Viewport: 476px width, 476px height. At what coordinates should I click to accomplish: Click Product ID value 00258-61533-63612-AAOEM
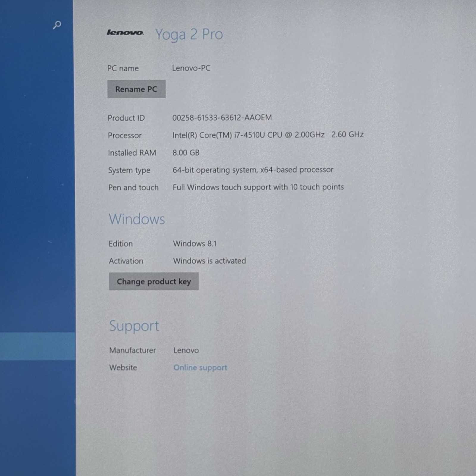222,118
